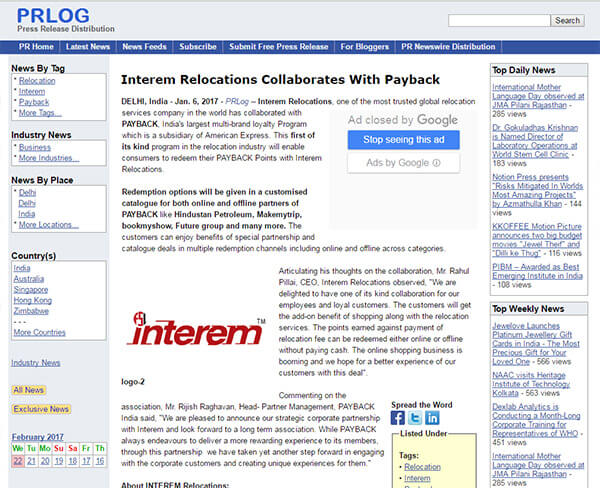Click the Ads by Google info icon

[436, 163]
